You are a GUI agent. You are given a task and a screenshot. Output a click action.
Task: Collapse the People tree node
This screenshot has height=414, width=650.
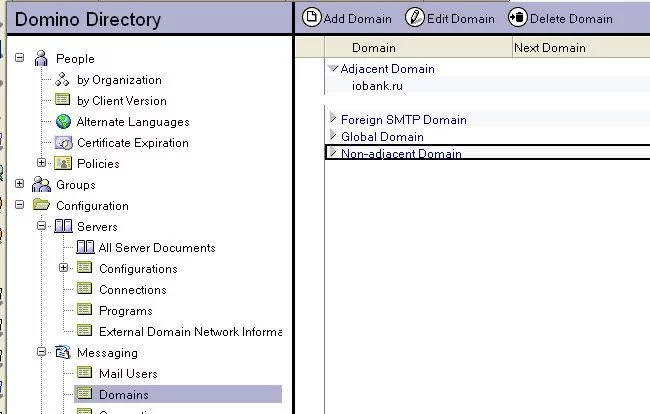pyautogui.click(x=20, y=59)
